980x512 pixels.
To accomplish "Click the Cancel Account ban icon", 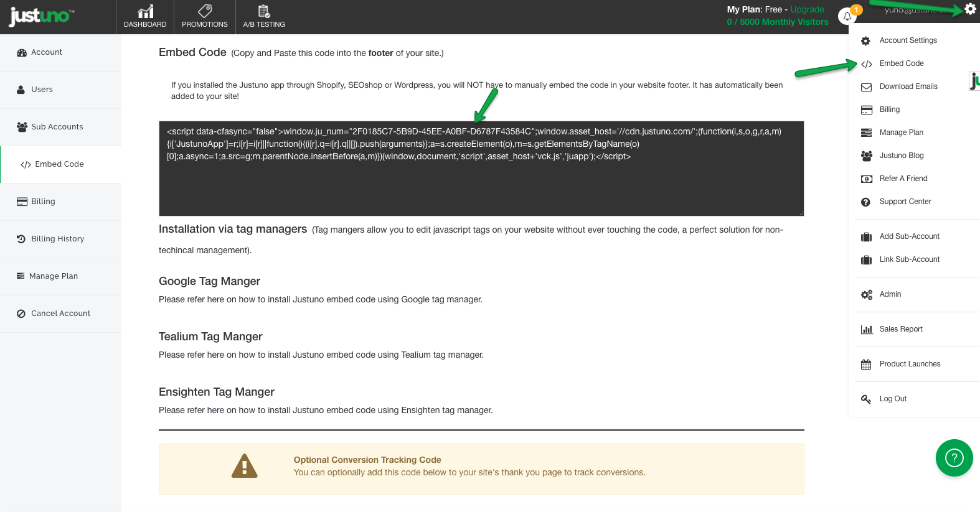I will (x=21, y=314).
